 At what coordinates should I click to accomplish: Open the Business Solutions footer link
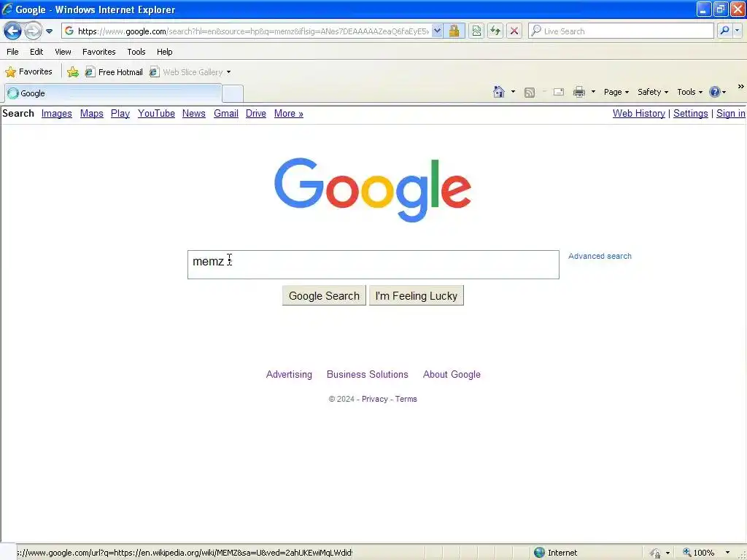tap(368, 374)
